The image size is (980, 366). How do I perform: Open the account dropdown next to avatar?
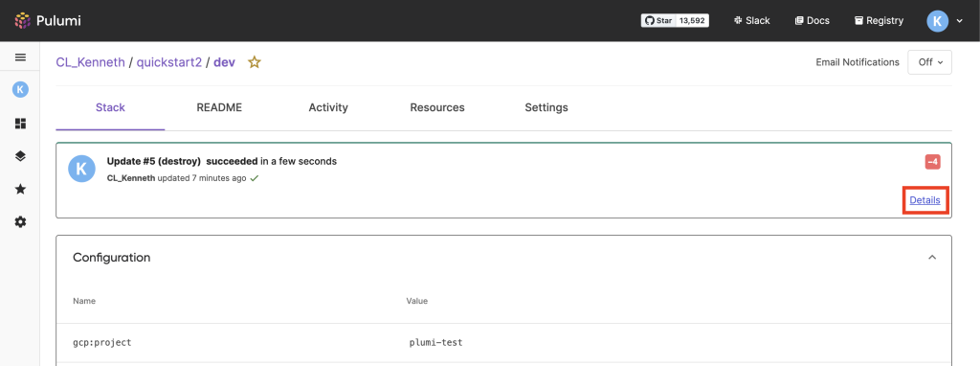(959, 21)
